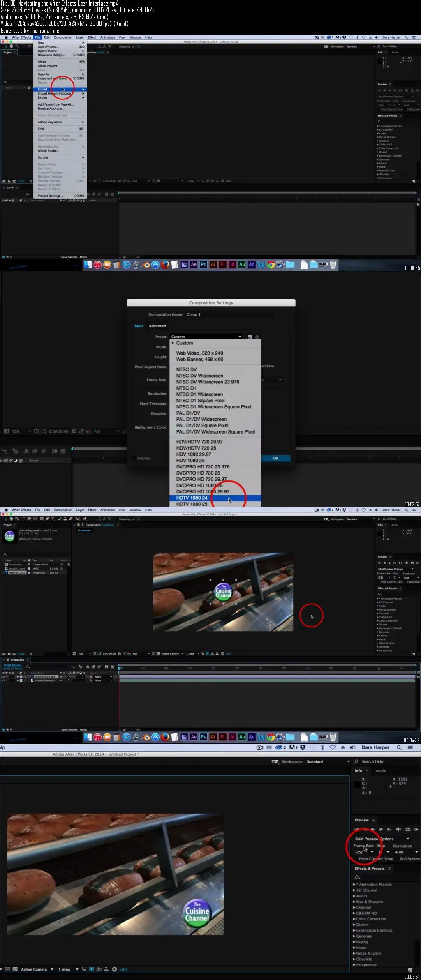The height and width of the screenshot is (980, 421).
Task: Click the Spotlight magnifier in the enlarged macOS menu bar
Action: coord(399,747)
